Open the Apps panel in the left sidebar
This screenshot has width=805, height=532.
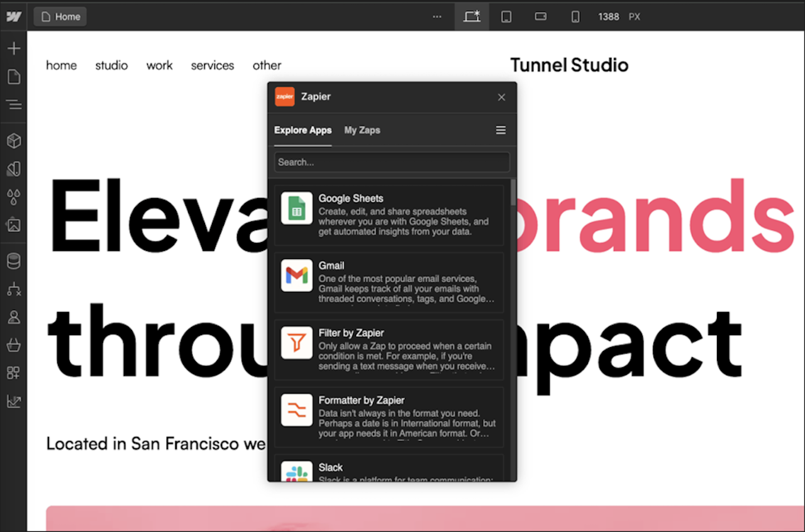tap(14, 372)
